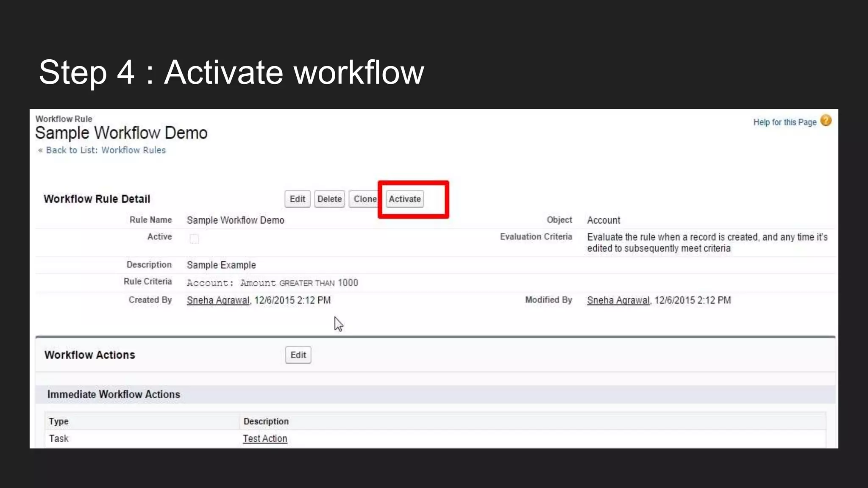Click the Rule Criteria Amount GREATER THAN 1000
The width and height of the screenshot is (868, 488).
tap(273, 283)
